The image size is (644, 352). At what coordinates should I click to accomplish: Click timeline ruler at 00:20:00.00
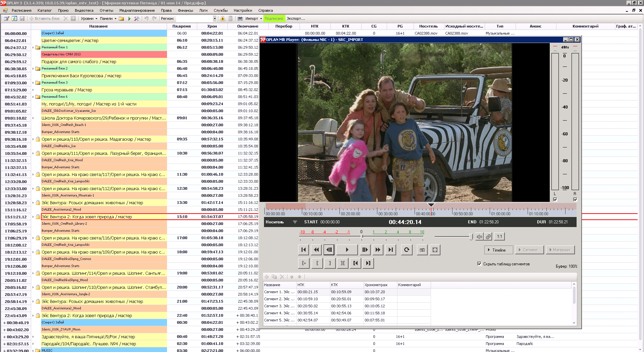tap(351, 214)
